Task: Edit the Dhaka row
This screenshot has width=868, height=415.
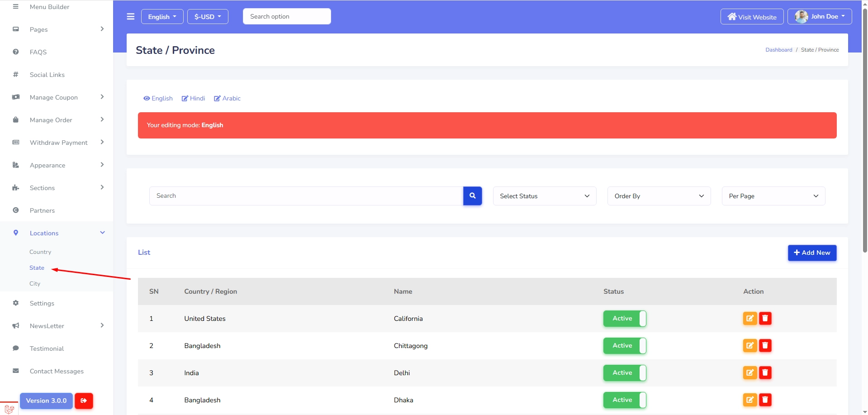Action: [749, 400]
